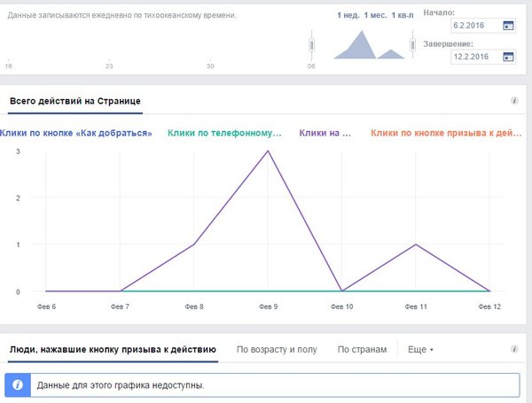Toggle the «Как добраться» clicks legend series
Image resolution: width=532 pixels, height=403 pixels.
[77, 133]
